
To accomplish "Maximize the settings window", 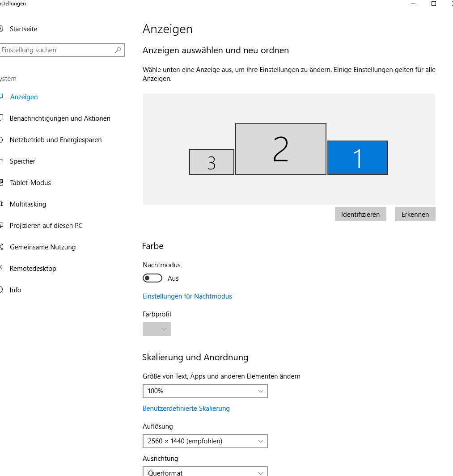I will click(x=434, y=4).
